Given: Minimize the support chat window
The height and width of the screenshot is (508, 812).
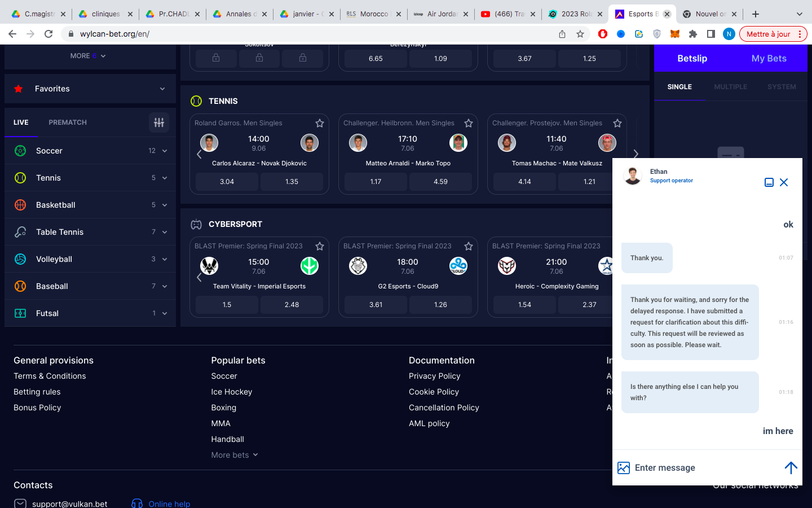Looking at the screenshot, I should pos(769,182).
